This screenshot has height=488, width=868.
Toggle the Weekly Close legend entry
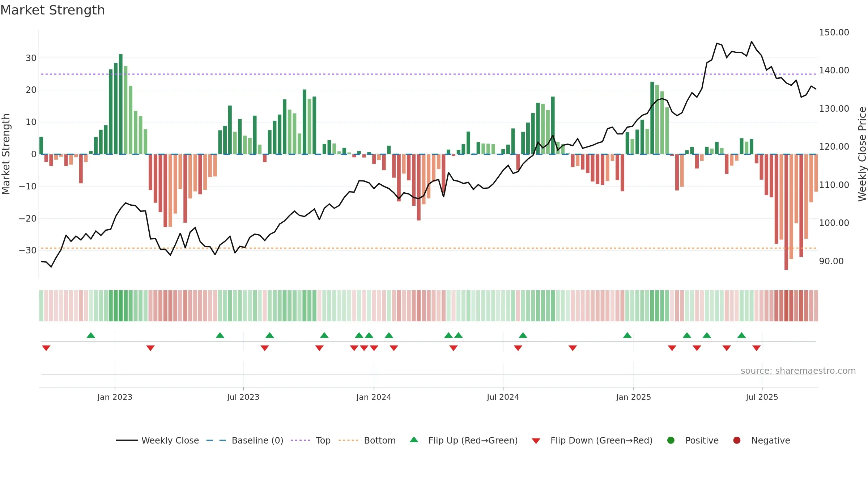pos(157,440)
